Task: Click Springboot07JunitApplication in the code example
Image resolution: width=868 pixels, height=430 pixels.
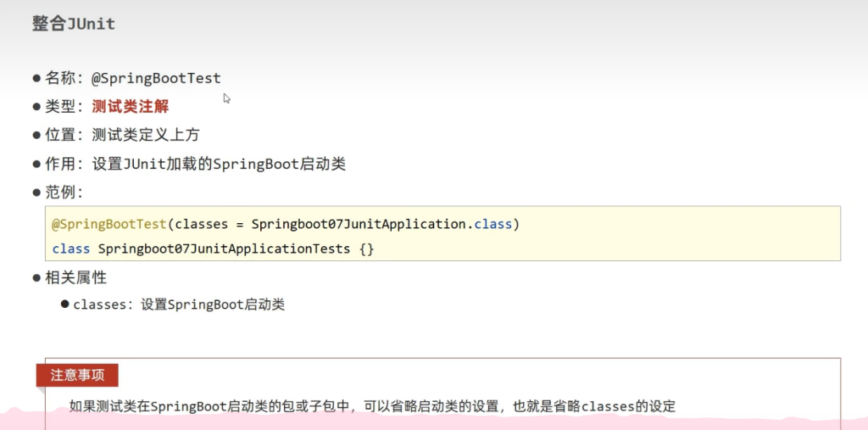Action: 359,225
